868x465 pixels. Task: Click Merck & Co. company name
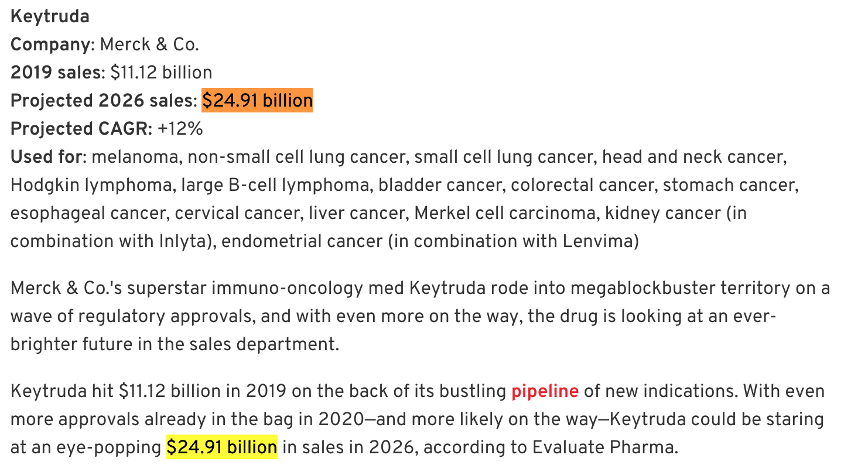(149, 45)
